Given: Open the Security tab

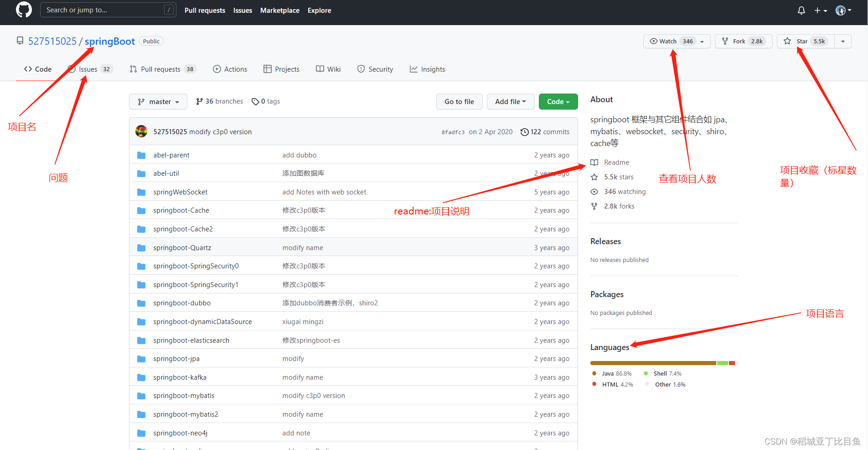Looking at the screenshot, I should point(375,69).
